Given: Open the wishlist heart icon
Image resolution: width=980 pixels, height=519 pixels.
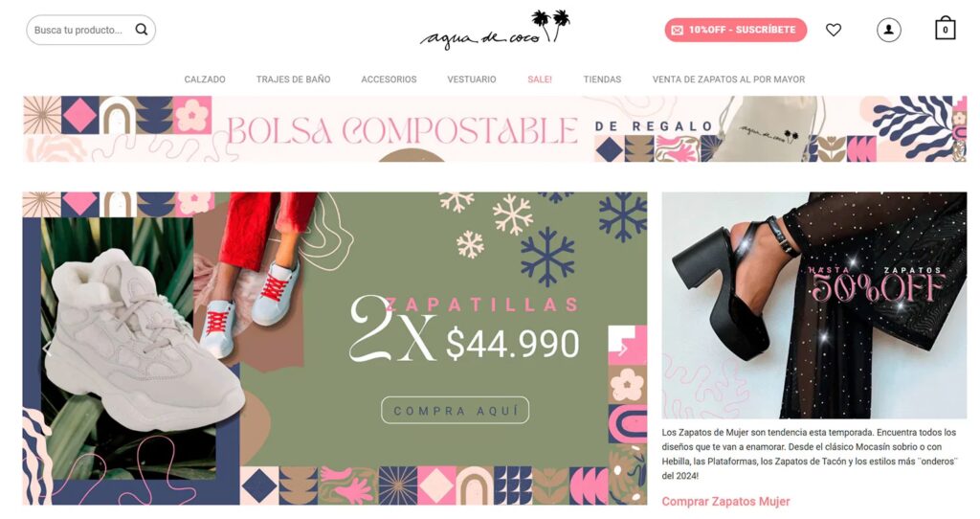Looking at the screenshot, I should coord(834,30).
